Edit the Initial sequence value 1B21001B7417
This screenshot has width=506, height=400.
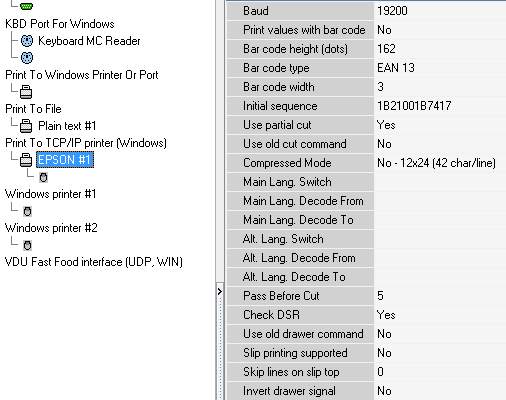pyautogui.click(x=440, y=106)
